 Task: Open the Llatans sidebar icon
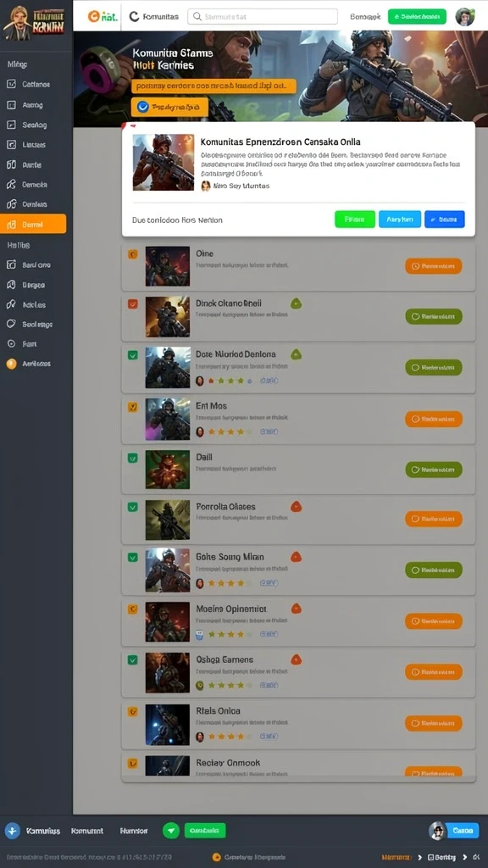11,144
